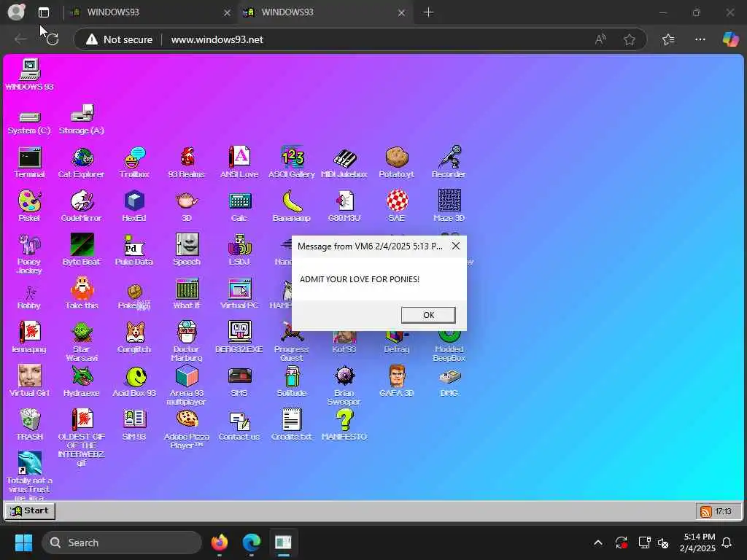
Task: Launch Adobe Pizza Player icon
Action: tap(187, 429)
